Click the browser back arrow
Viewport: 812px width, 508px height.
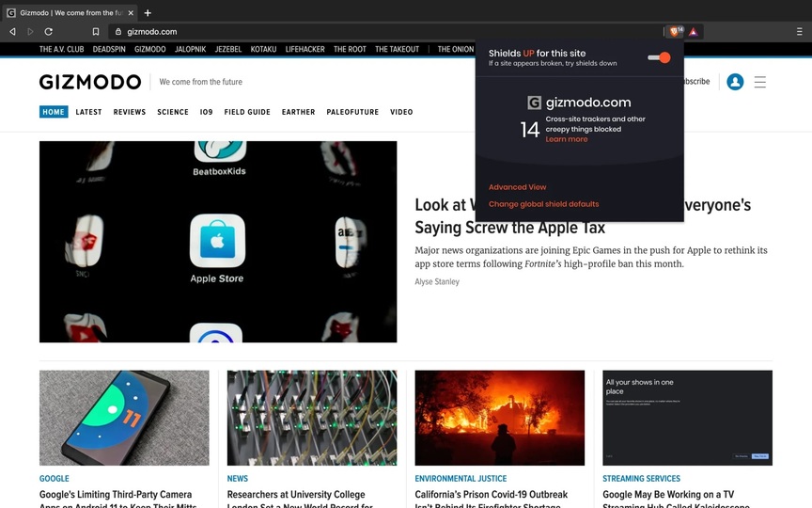pyautogui.click(x=12, y=32)
